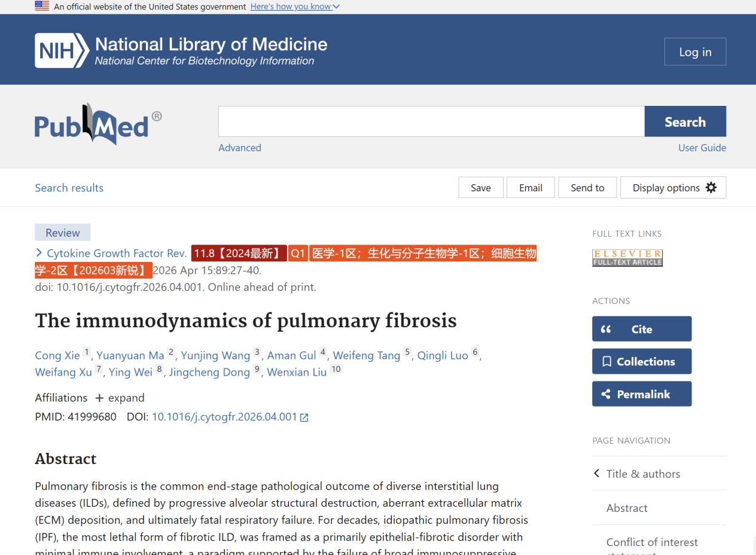The width and height of the screenshot is (756, 555).
Task: Open the Advanced search link
Action: [x=239, y=148]
